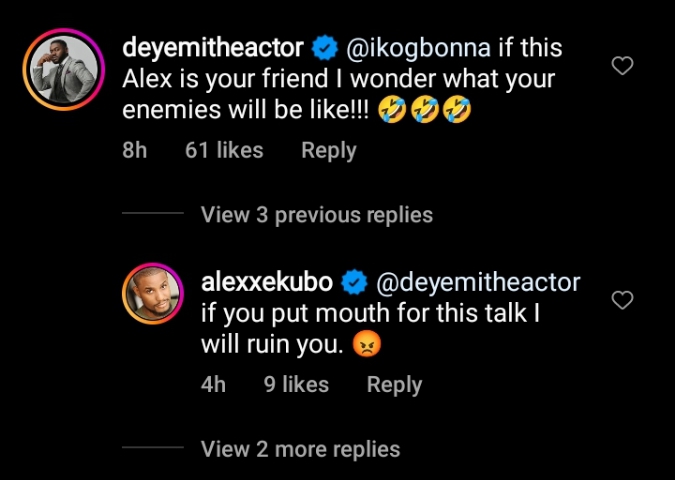675x480 pixels.
Task: Reply to alexxekubo's comment
Action: (394, 385)
